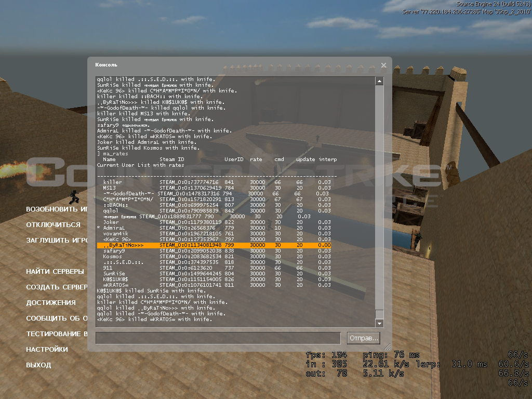Open ДОСТИЖЕНИЯ menu item

click(51, 303)
